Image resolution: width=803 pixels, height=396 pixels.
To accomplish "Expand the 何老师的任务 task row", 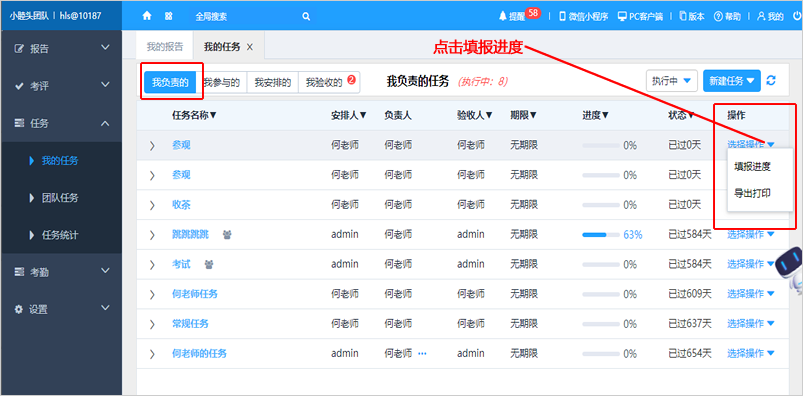I will (152, 353).
